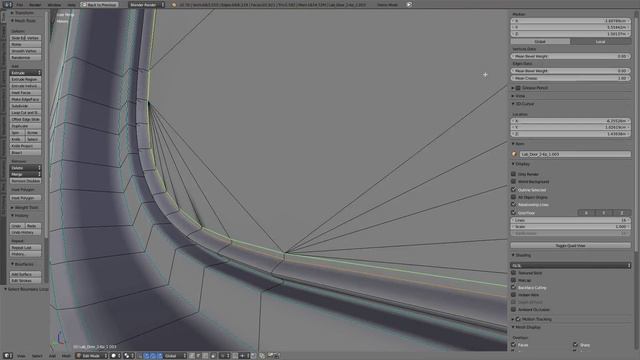Click the Blender logo in info header
640x360 pixels.
pos(174,4)
